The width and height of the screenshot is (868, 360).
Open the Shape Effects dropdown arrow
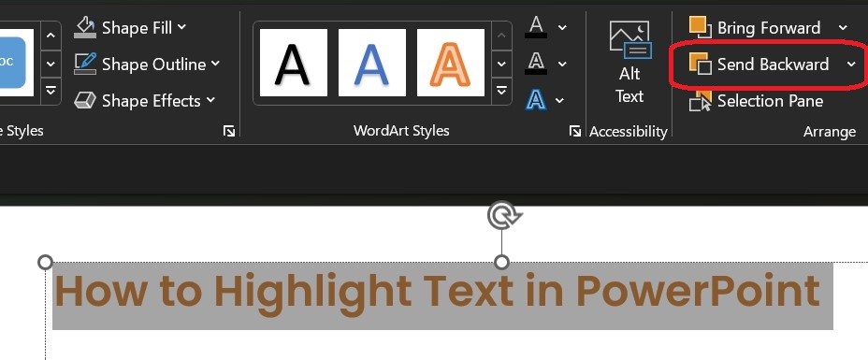tap(210, 101)
